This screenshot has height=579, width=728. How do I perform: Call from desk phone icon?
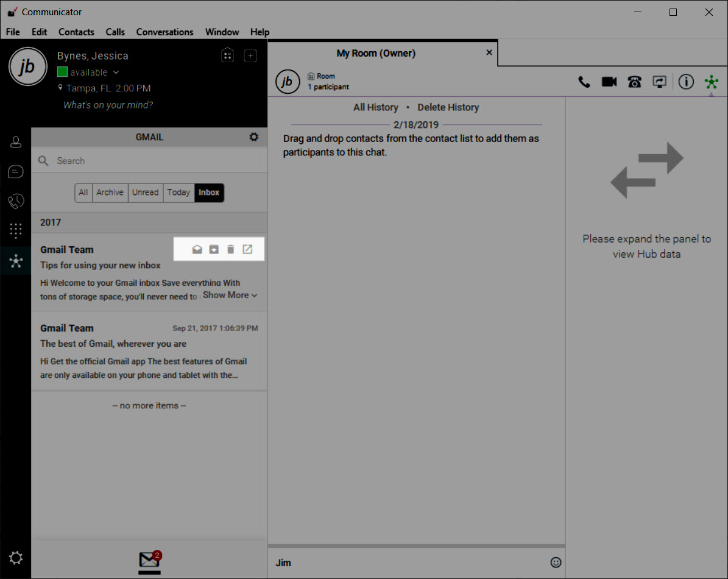[634, 82]
